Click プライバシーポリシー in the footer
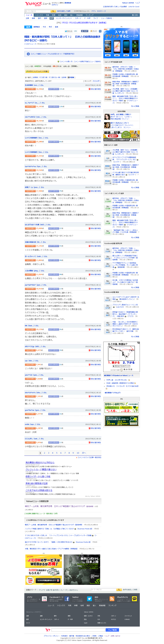164x644 pixels. 52,636
